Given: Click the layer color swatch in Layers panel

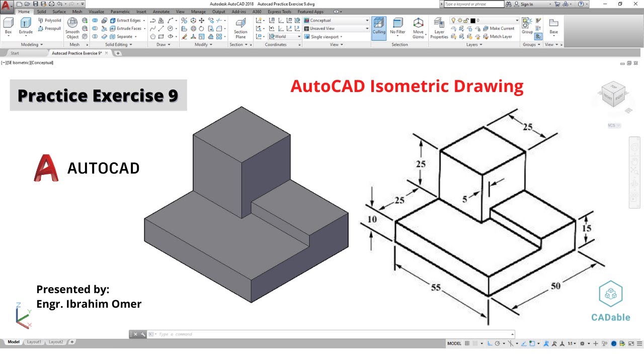Looking at the screenshot, I should coord(472,20).
